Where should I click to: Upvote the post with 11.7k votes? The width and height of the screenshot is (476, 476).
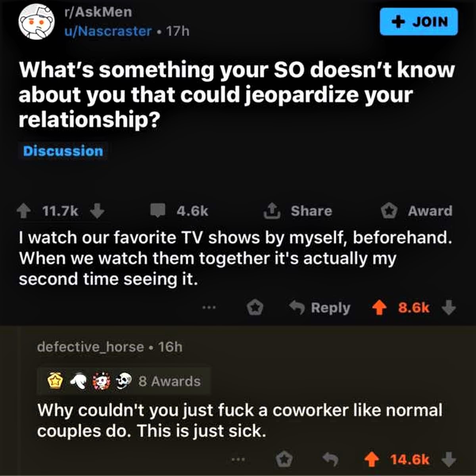[24, 211]
